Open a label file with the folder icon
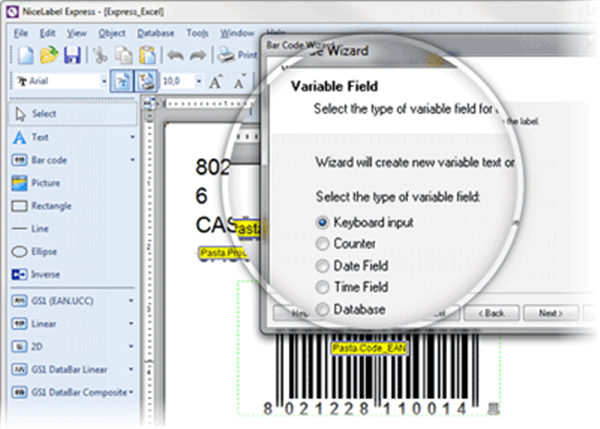Image resolution: width=600 pixels, height=429 pixels. [x=49, y=55]
